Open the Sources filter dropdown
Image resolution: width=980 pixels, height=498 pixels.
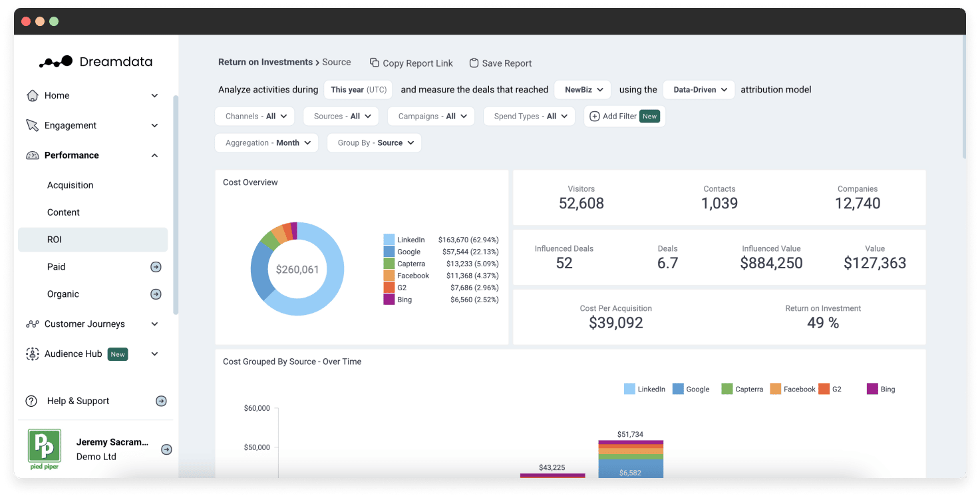pyautogui.click(x=341, y=116)
